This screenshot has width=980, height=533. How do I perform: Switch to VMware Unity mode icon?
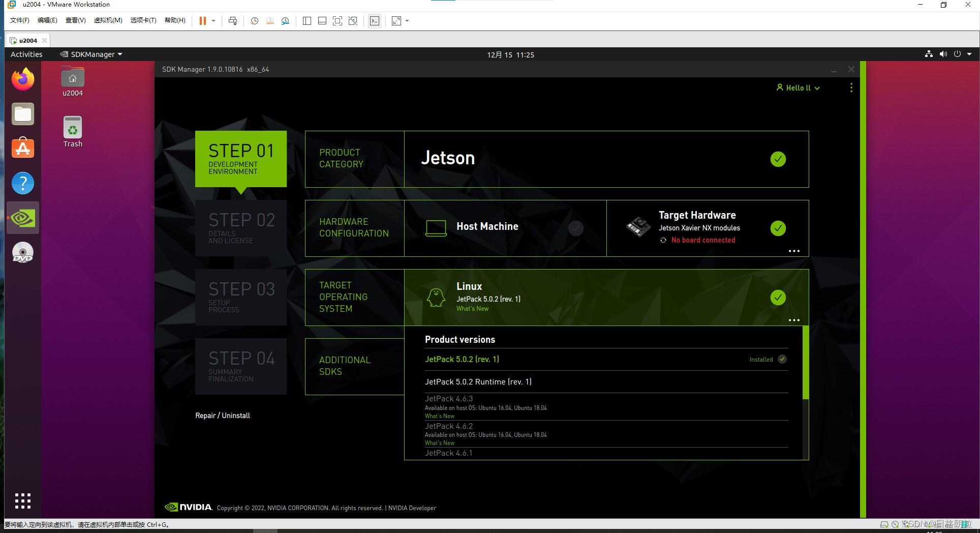(x=353, y=21)
